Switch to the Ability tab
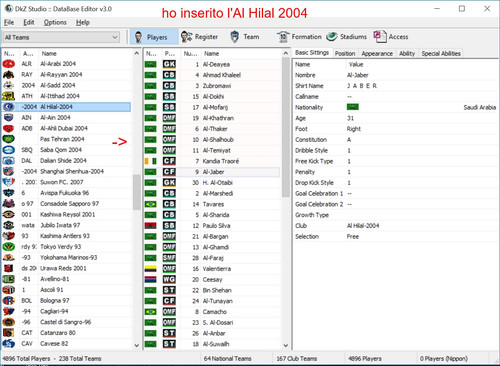Viewport: 500px width, 366px height. tap(407, 53)
